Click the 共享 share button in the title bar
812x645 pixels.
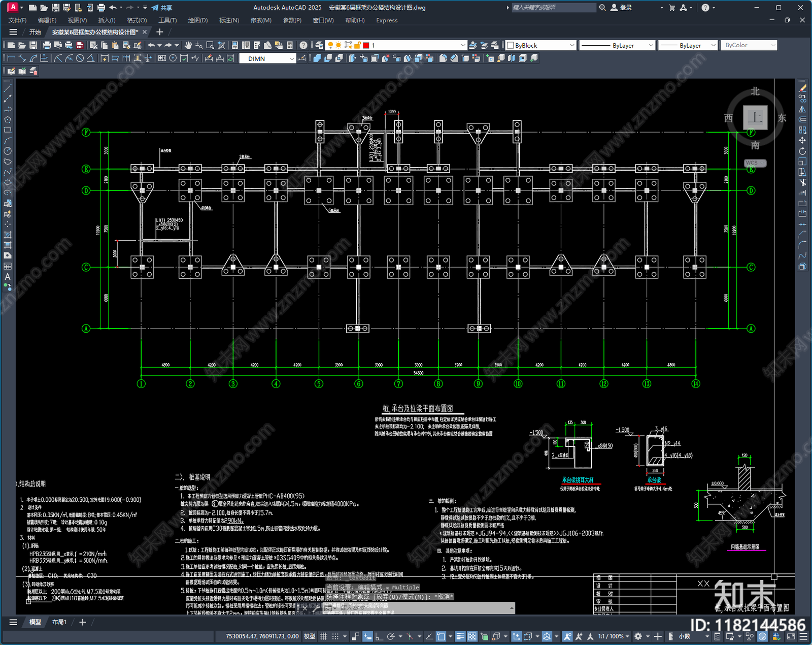[162, 8]
